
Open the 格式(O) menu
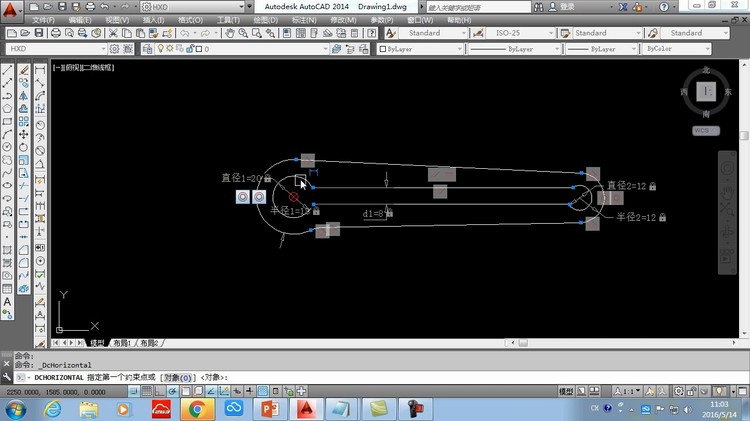(190, 20)
